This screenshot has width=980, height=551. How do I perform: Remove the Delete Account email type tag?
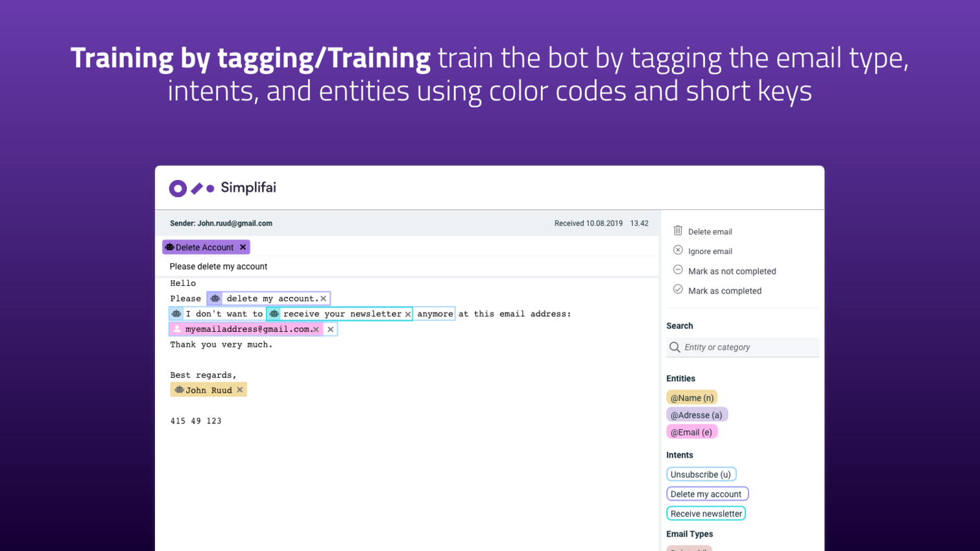click(243, 247)
